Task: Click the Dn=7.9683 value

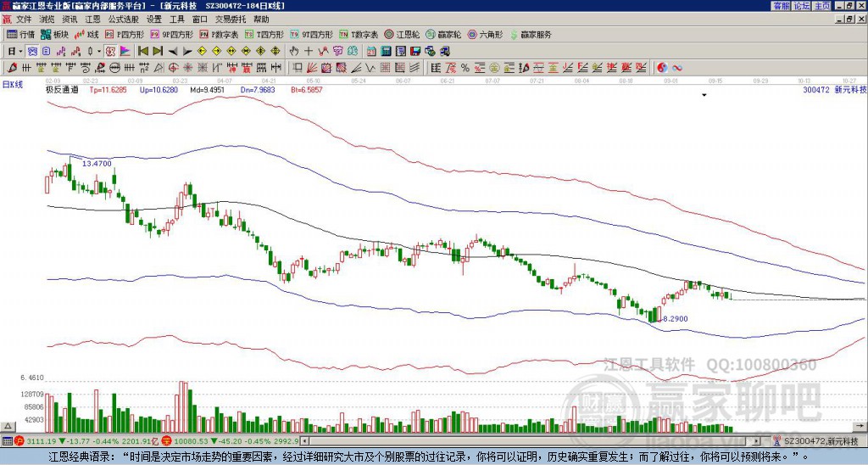Action: tap(257, 89)
